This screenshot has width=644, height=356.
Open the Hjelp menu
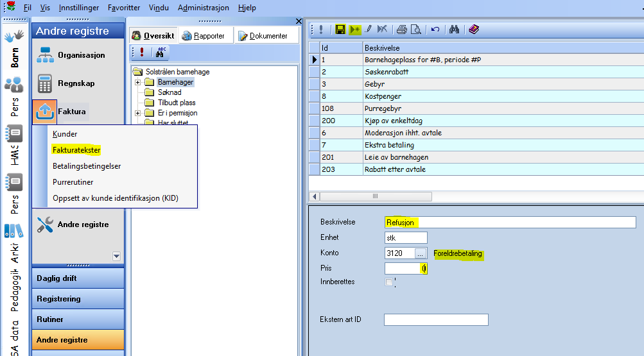coord(247,8)
